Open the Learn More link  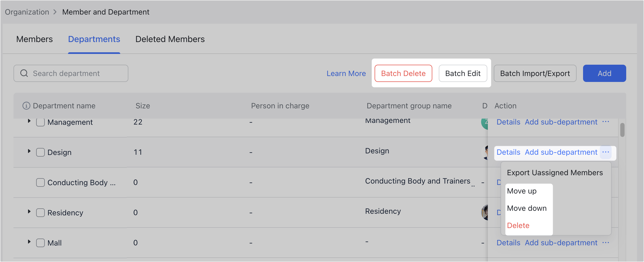point(346,73)
